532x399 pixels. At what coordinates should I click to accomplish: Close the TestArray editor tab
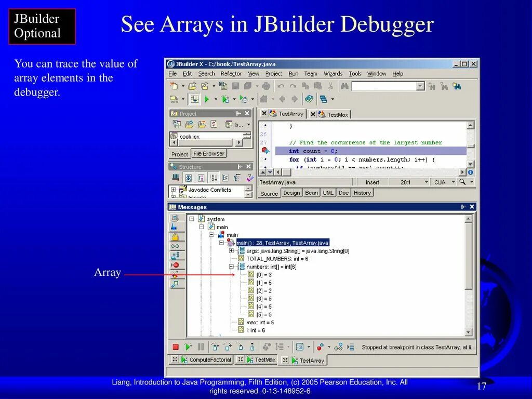264,113
